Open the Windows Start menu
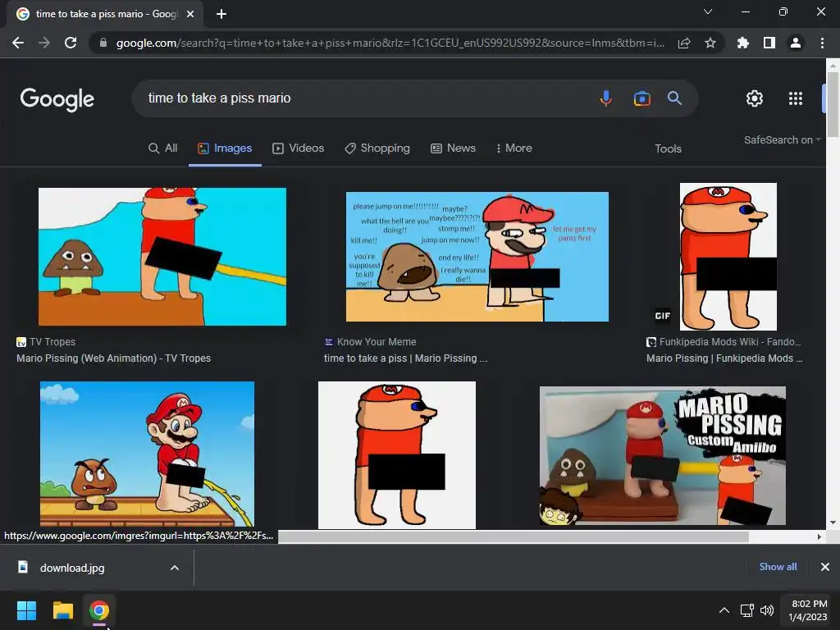 point(26,610)
